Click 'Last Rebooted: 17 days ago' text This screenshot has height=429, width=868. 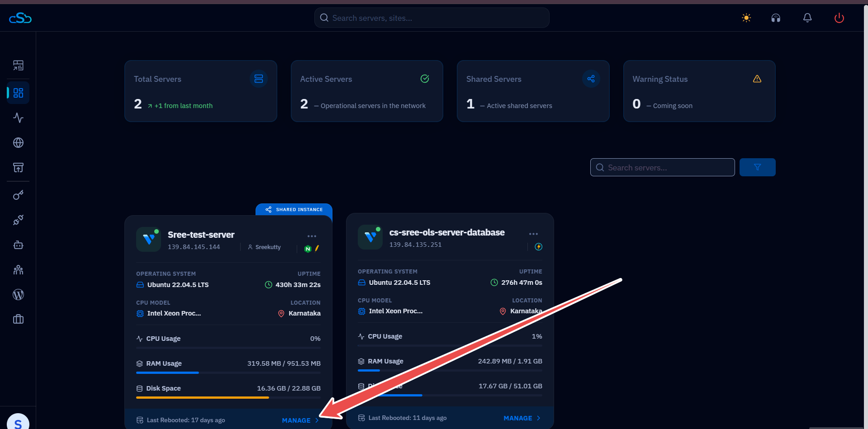[x=186, y=420]
